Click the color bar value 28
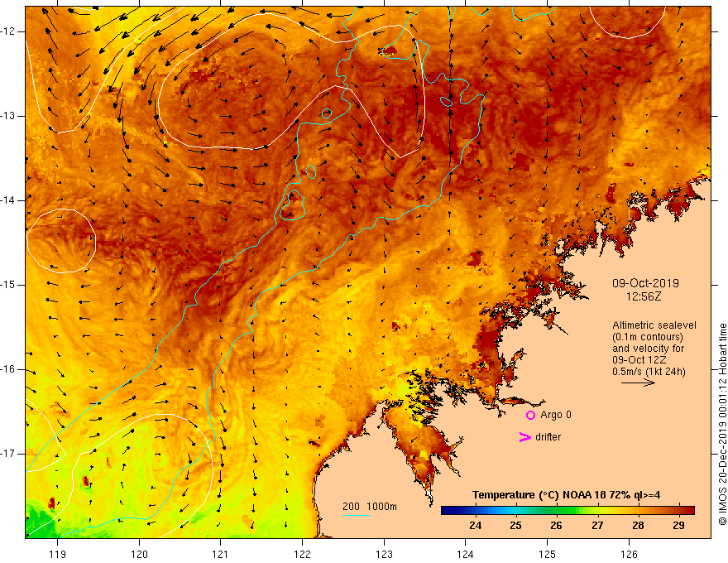Screen dimensions: 728x563 point(638,526)
